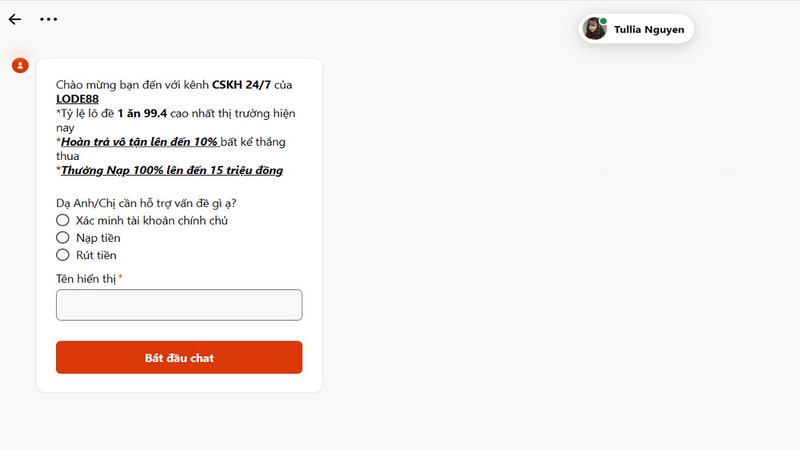Open the underlined LODE88 link
Screen dimensions: 800x450
tap(77, 99)
